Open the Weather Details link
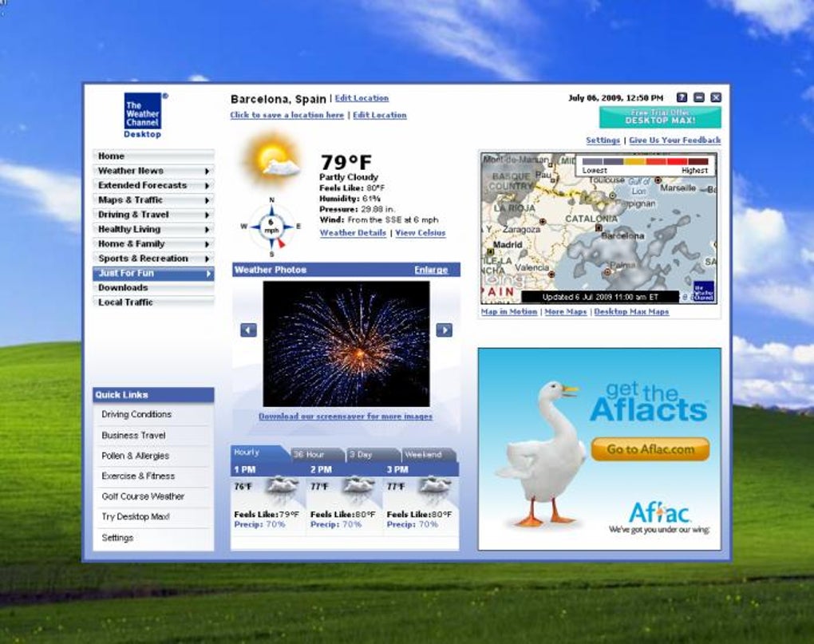The height and width of the screenshot is (644, 814). (x=353, y=233)
